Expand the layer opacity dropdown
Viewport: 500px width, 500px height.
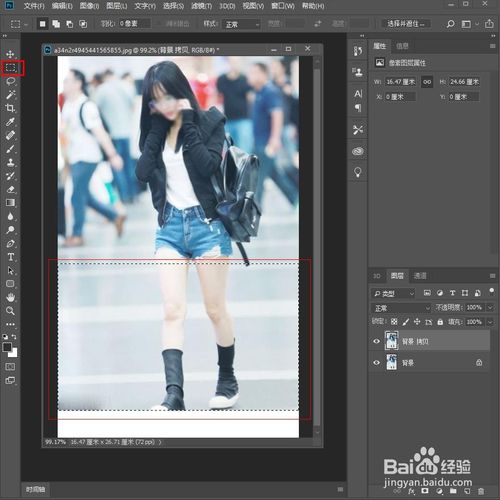point(490,308)
